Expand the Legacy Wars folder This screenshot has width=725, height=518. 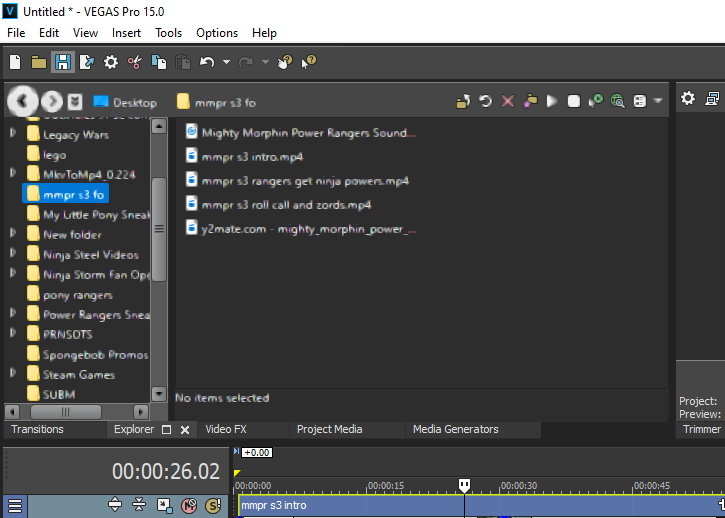[13, 133]
